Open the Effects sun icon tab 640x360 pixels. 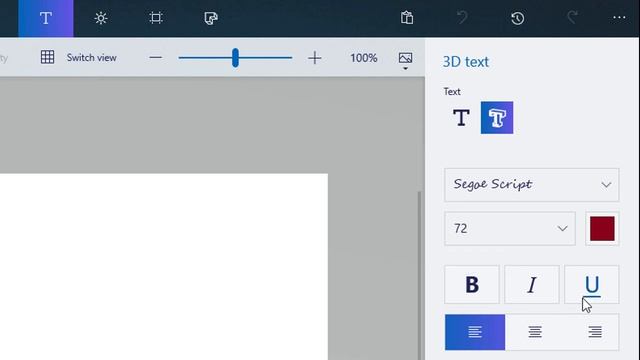coord(101,18)
